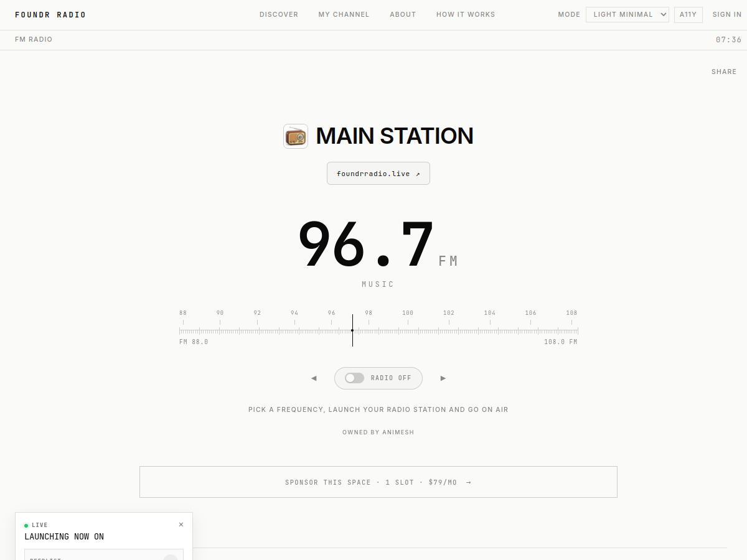Click the Foundr Radio logo
This screenshot has width=747, height=560.
50,15
